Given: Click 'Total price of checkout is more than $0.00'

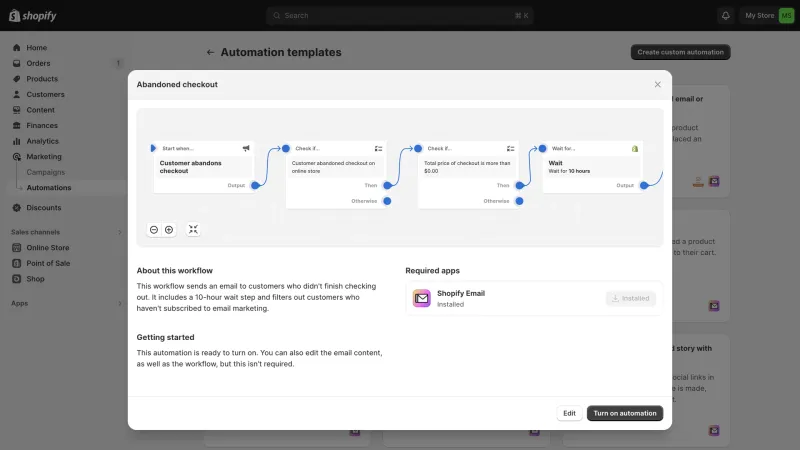Looking at the screenshot, I should tap(467, 167).
